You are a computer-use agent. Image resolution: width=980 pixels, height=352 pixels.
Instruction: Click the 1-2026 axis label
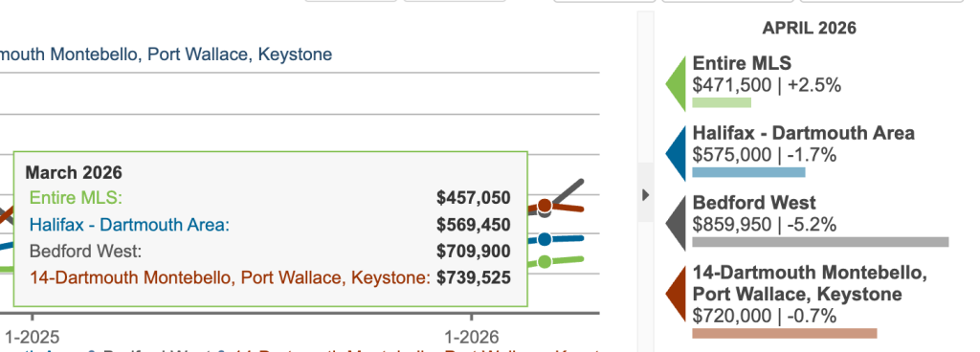tap(472, 338)
